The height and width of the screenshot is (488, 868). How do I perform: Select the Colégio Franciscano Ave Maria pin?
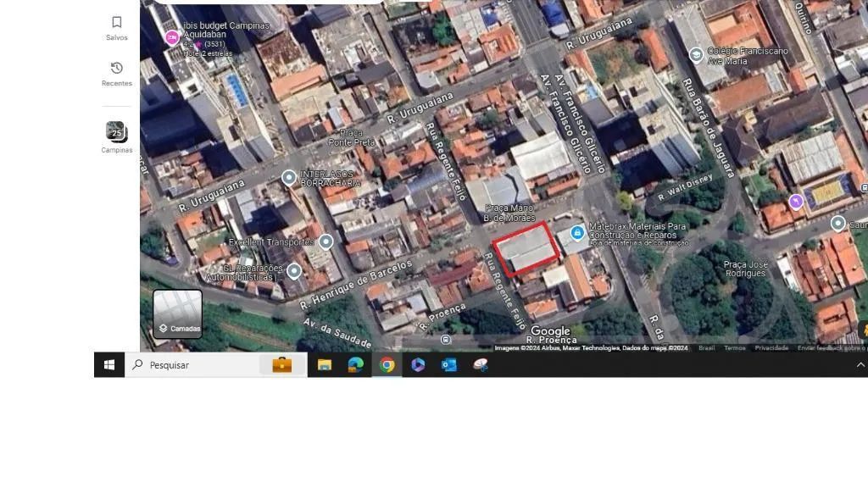[x=696, y=55]
